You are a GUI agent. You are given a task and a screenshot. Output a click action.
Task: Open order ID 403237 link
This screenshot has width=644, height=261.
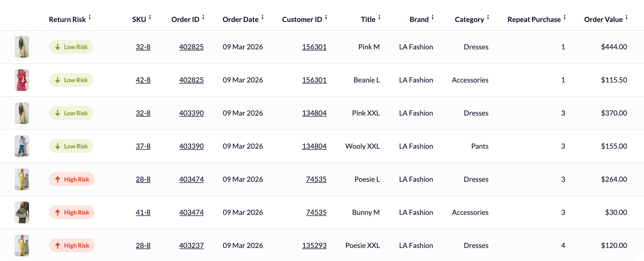191,246
